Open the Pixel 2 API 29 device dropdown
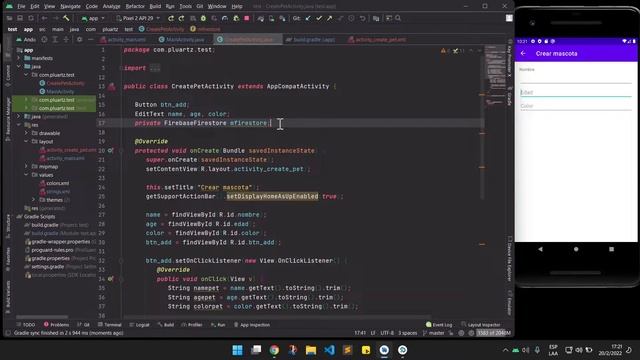Screen dimensions: 640x360 pyautogui.click(x=138, y=18)
